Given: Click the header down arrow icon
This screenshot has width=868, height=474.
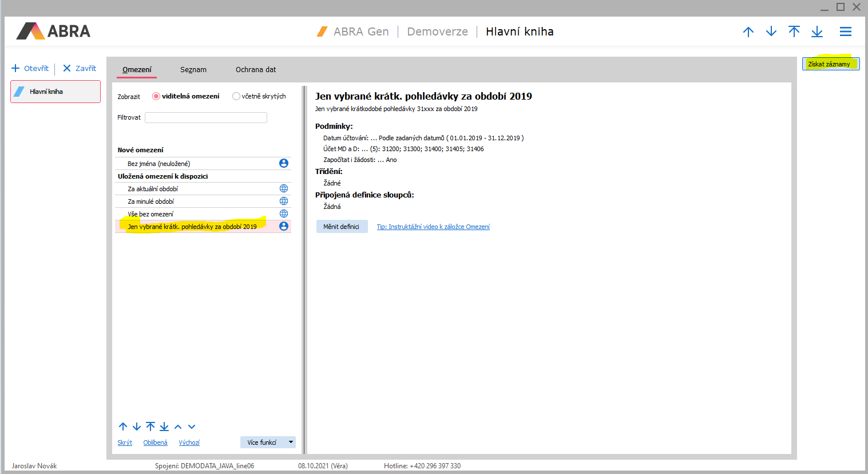Looking at the screenshot, I should (x=771, y=32).
